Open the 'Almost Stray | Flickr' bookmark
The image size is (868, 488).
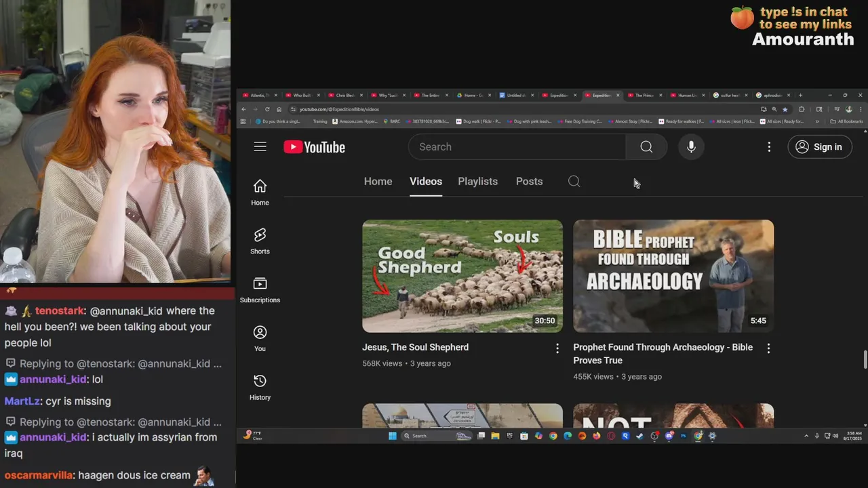(631, 121)
